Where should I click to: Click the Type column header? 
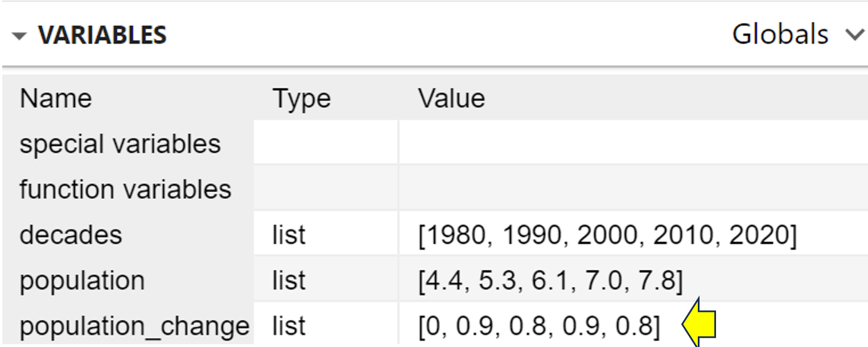click(301, 98)
